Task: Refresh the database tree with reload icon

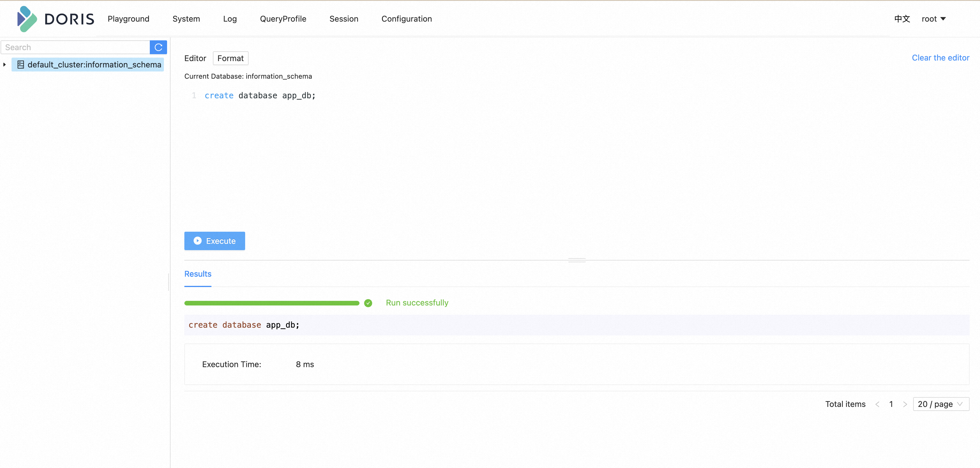Action: (158, 47)
